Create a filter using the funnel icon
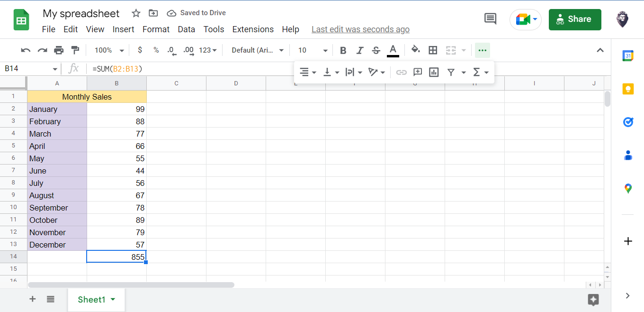Viewport: 644px width, 312px height. click(450, 72)
